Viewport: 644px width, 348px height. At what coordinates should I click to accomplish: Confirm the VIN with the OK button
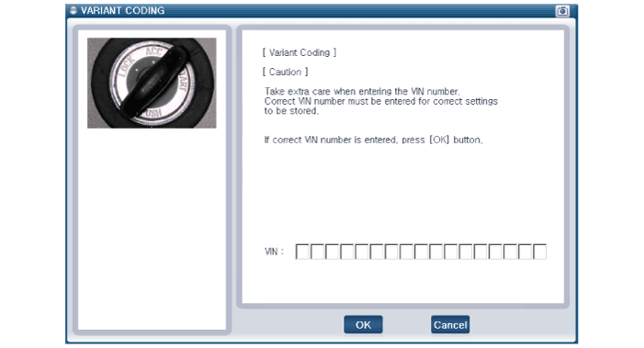[363, 325]
